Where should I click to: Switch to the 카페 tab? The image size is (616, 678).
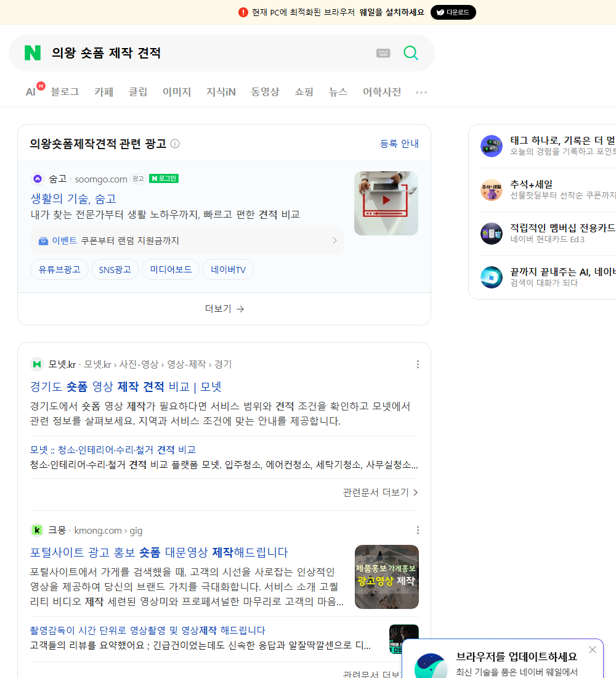103,92
